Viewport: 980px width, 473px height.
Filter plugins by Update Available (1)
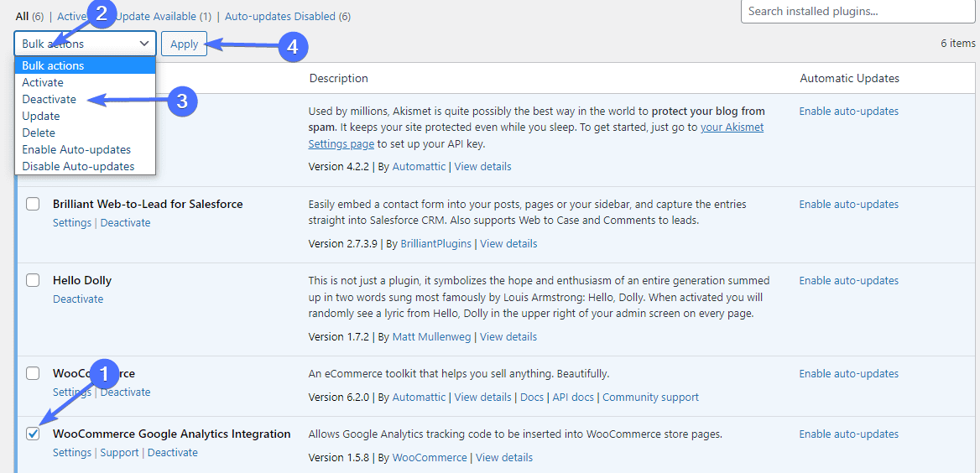(x=164, y=16)
